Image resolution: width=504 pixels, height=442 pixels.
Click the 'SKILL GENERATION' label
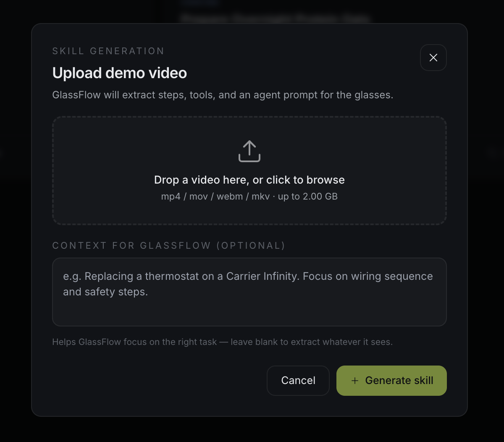pyautogui.click(x=108, y=51)
